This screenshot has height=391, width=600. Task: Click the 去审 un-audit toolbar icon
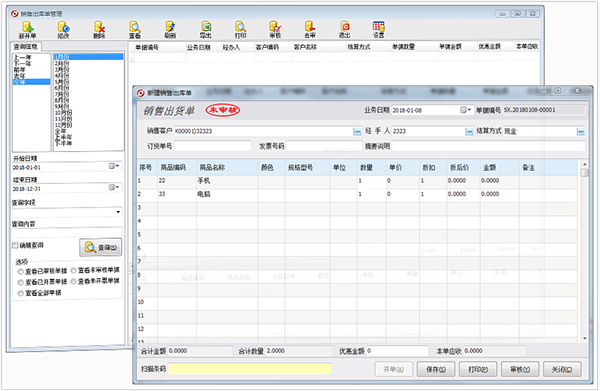click(x=310, y=30)
